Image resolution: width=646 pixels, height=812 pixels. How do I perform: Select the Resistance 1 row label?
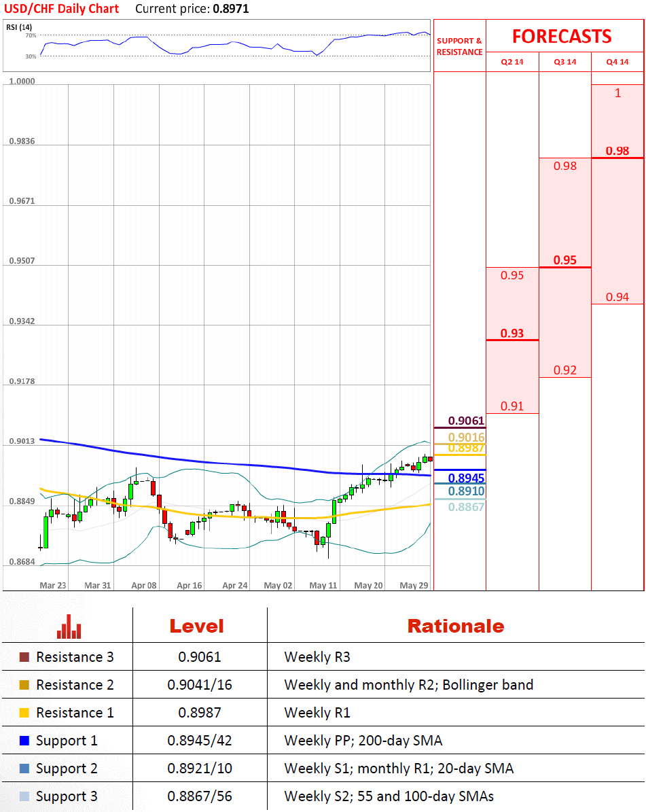coord(75,713)
